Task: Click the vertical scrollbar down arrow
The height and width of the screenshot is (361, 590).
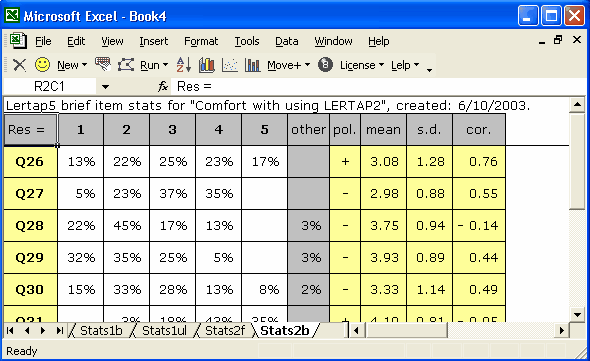Action: (x=577, y=314)
